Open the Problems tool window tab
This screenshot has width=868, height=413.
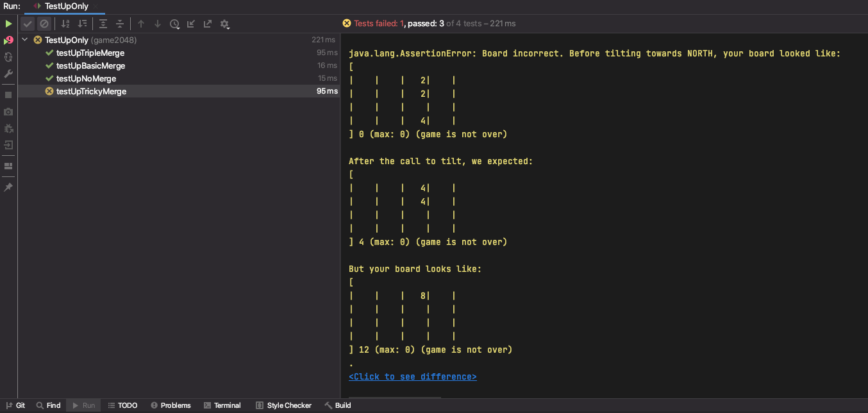[x=171, y=405]
